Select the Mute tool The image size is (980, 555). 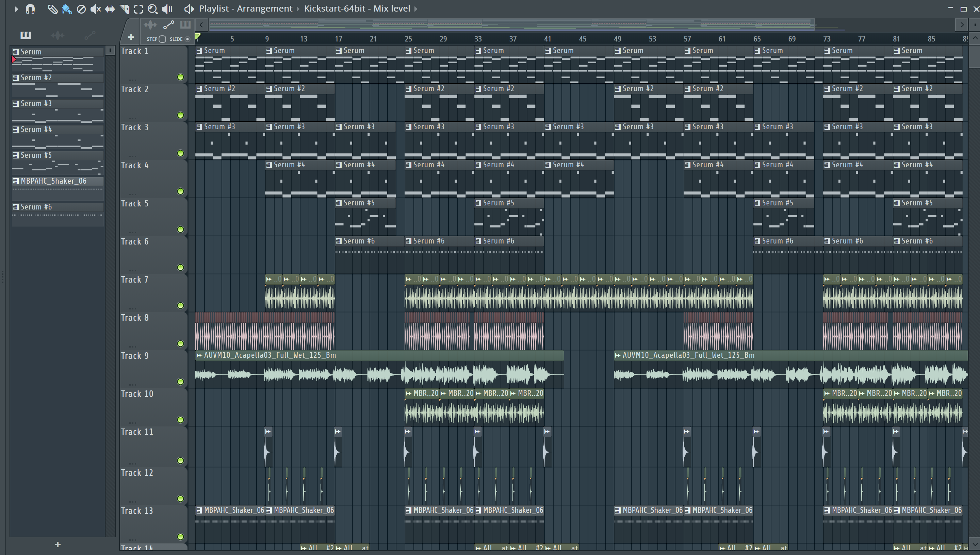click(x=95, y=9)
